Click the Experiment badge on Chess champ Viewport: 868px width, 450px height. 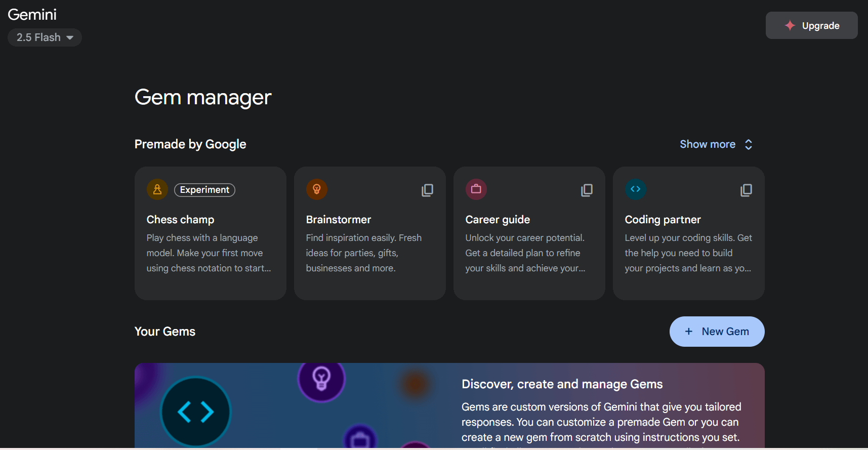[204, 190]
